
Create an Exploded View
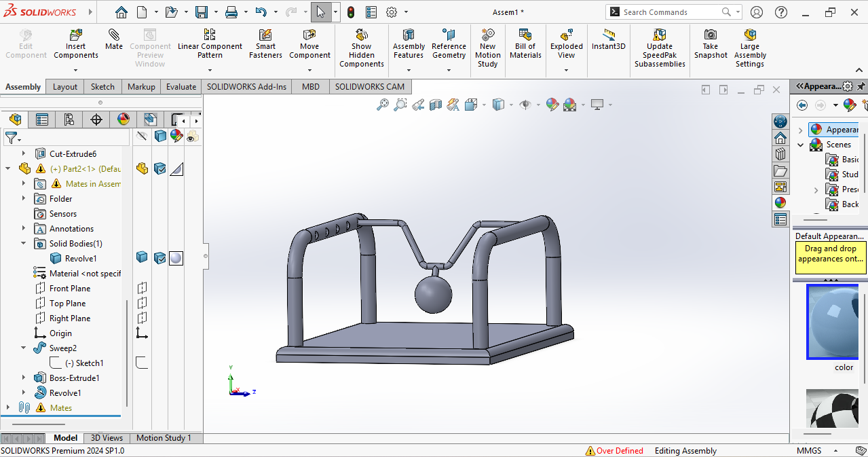(x=567, y=43)
